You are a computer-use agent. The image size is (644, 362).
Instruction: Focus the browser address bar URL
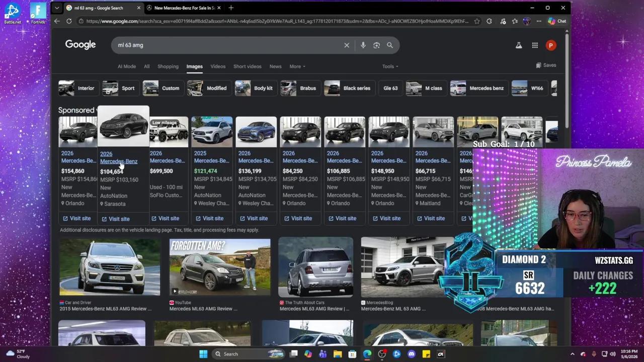click(x=277, y=21)
